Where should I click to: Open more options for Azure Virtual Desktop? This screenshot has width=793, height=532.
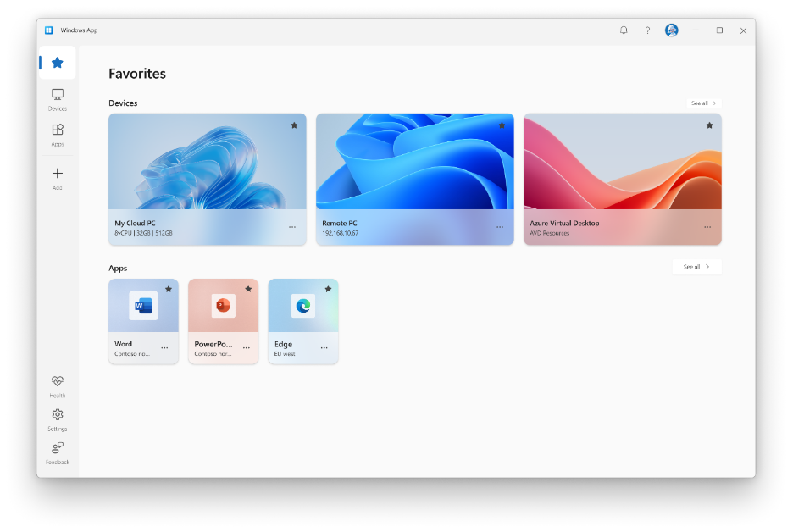(x=707, y=227)
